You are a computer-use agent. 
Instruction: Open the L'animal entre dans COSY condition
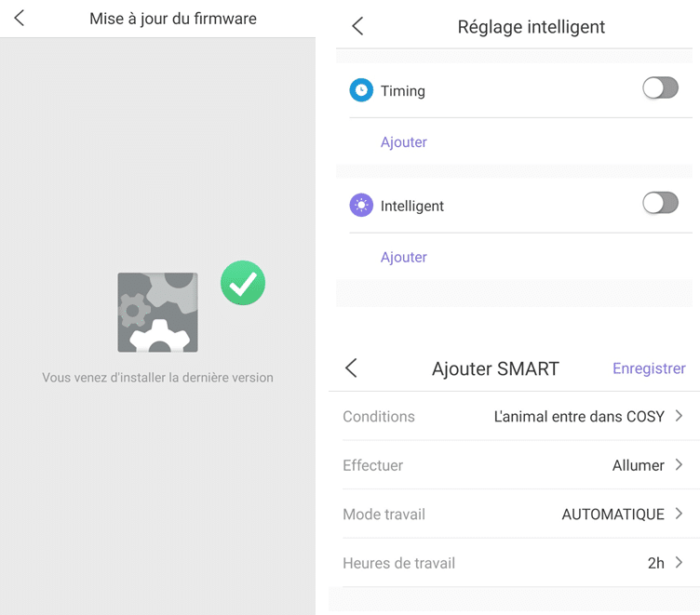tap(579, 417)
